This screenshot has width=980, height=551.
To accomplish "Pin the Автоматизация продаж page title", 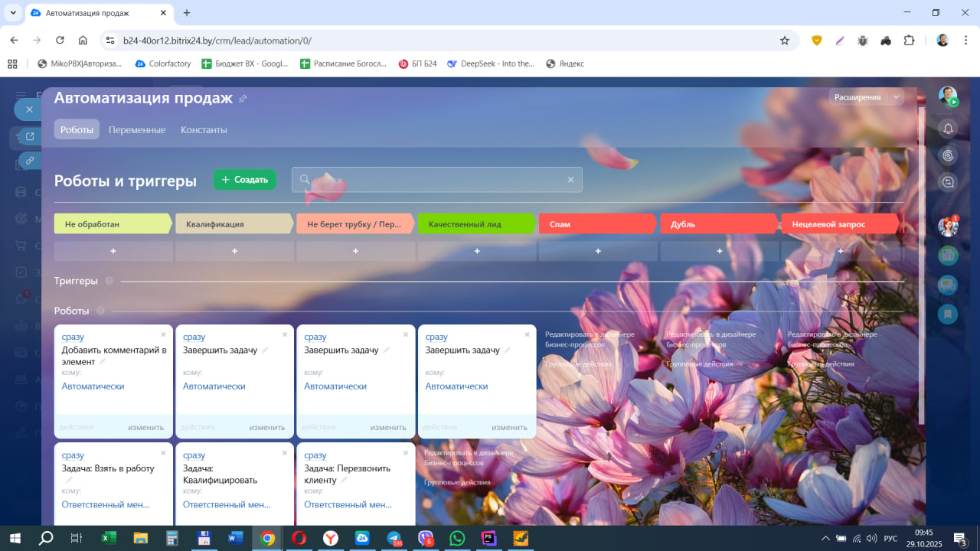I will coord(243,99).
